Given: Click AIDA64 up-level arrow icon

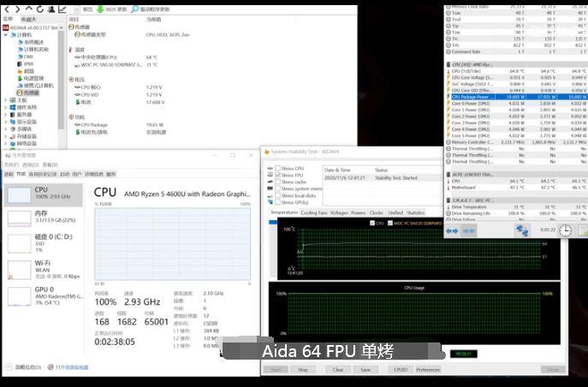Looking at the screenshot, I should click(x=29, y=9).
